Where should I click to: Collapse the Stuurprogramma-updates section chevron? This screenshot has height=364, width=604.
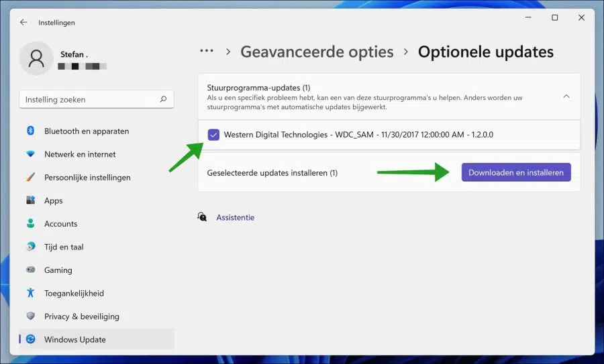(x=566, y=97)
